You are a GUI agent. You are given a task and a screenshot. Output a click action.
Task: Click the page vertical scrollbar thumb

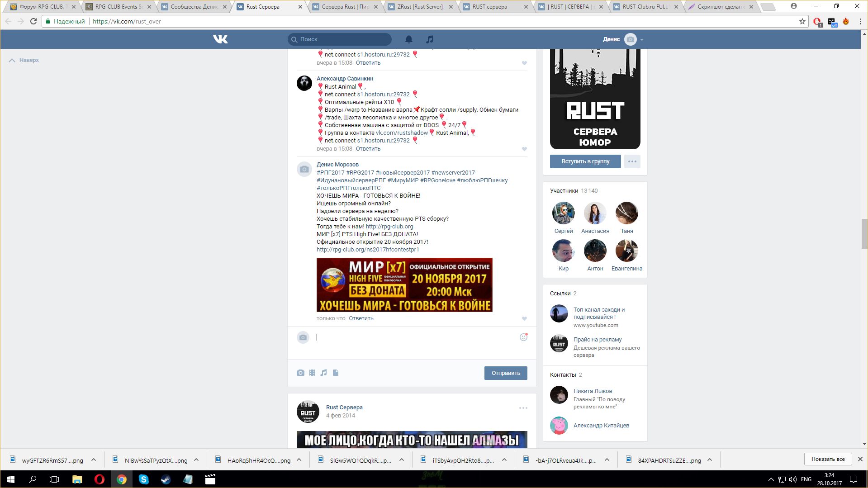pyautogui.click(x=864, y=233)
